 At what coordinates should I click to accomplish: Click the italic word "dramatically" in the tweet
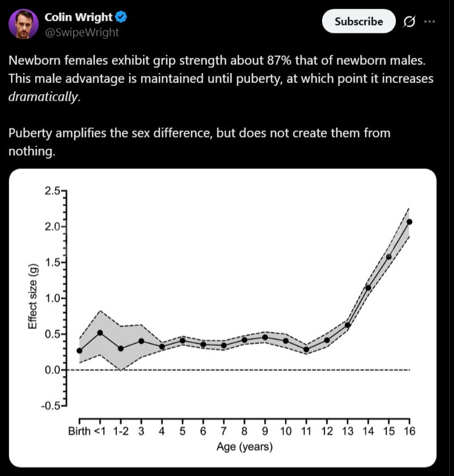(44, 97)
